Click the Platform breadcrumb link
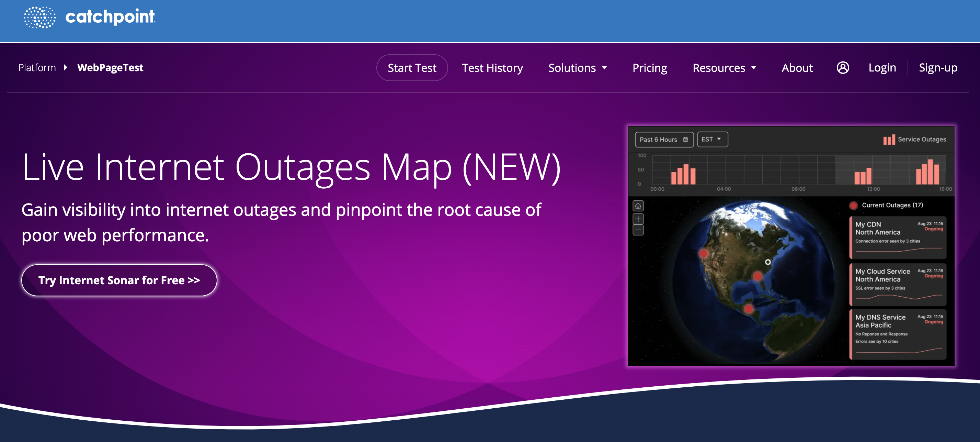The height and width of the screenshot is (442, 980). 37,68
